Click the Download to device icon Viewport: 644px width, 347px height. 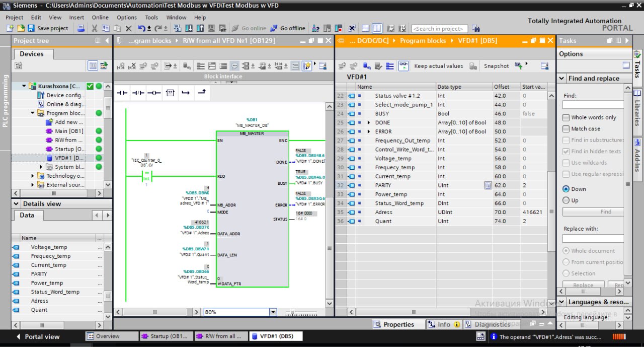189,28
